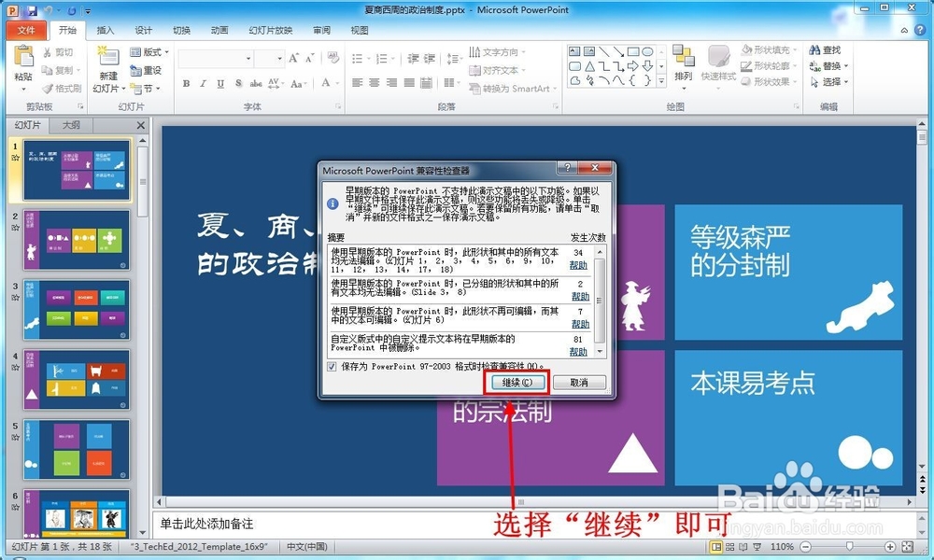Open Help link for the 34-occurrence issue
The image size is (934, 560).
(x=578, y=265)
